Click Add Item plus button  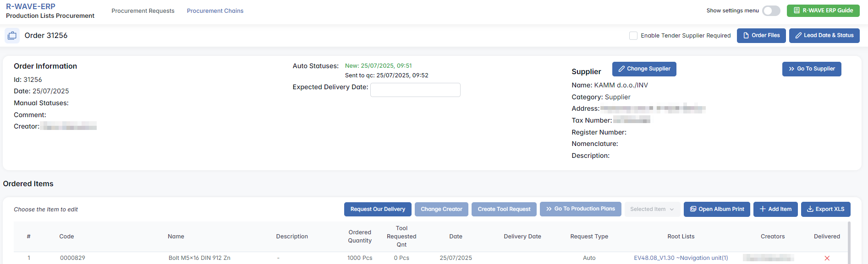coord(775,209)
